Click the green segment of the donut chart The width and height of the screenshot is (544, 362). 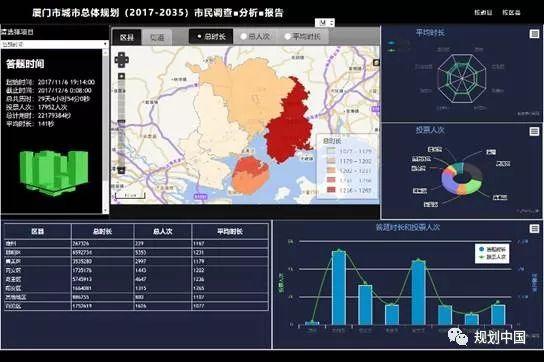(x=475, y=186)
